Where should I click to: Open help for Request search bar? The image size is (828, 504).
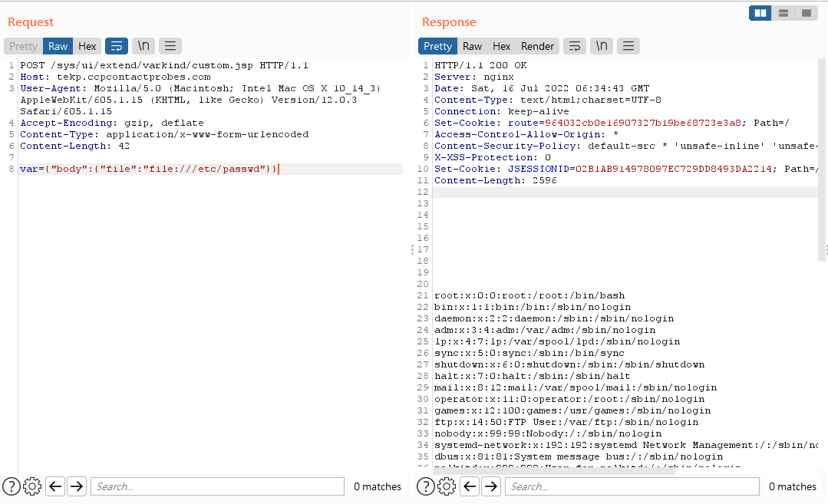(12, 486)
